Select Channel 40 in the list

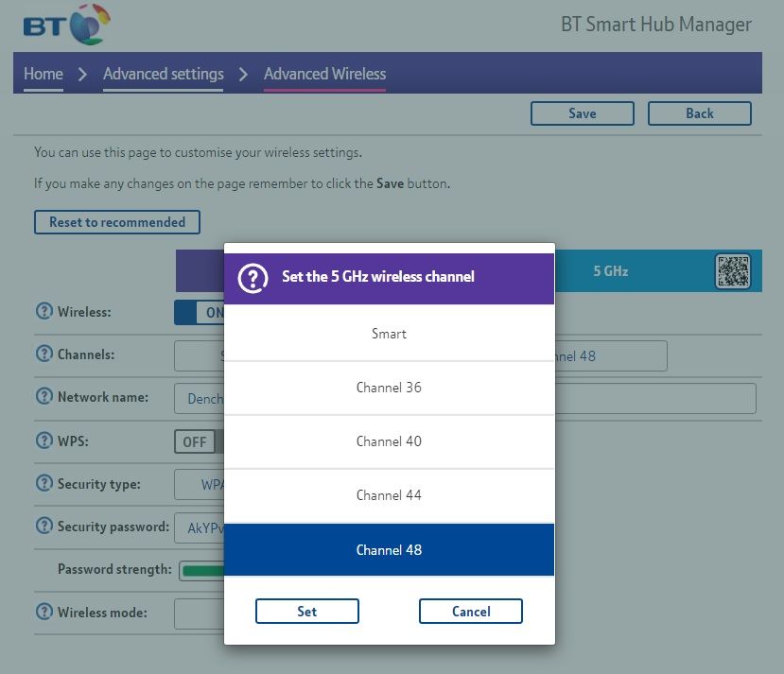click(389, 441)
